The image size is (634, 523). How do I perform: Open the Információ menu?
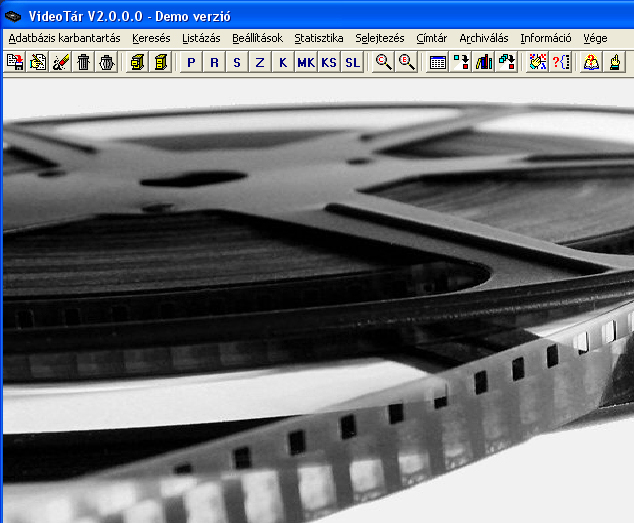(545, 38)
